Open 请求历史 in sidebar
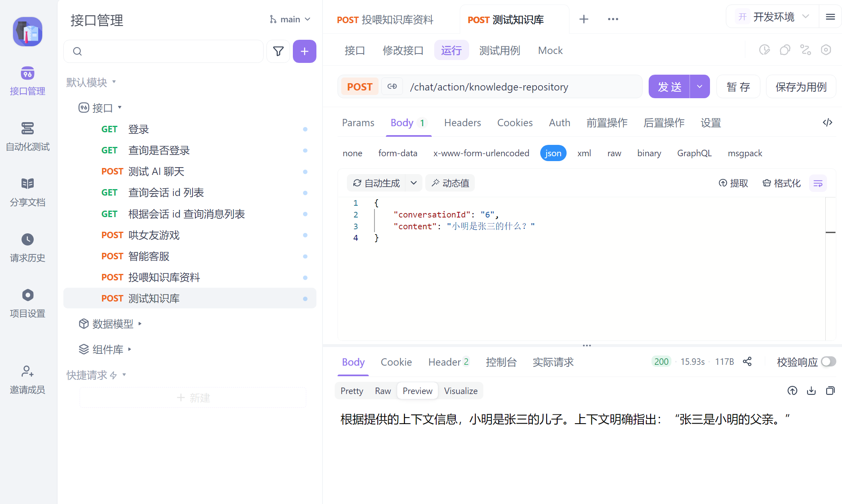This screenshot has height=504, width=842. click(x=28, y=248)
